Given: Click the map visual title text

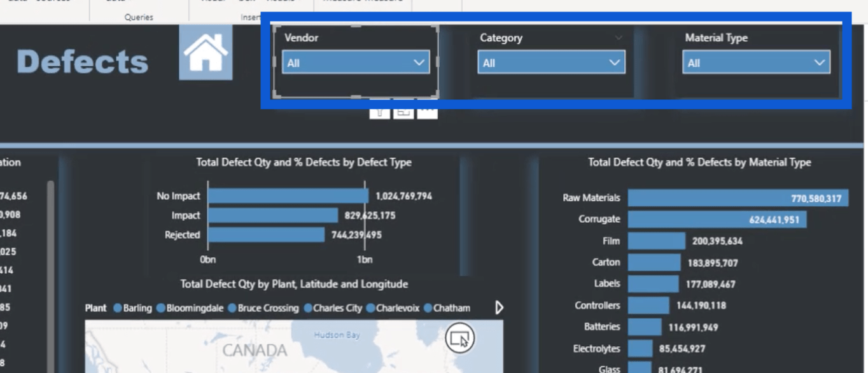Looking at the screenshot, I should point(294,284).
